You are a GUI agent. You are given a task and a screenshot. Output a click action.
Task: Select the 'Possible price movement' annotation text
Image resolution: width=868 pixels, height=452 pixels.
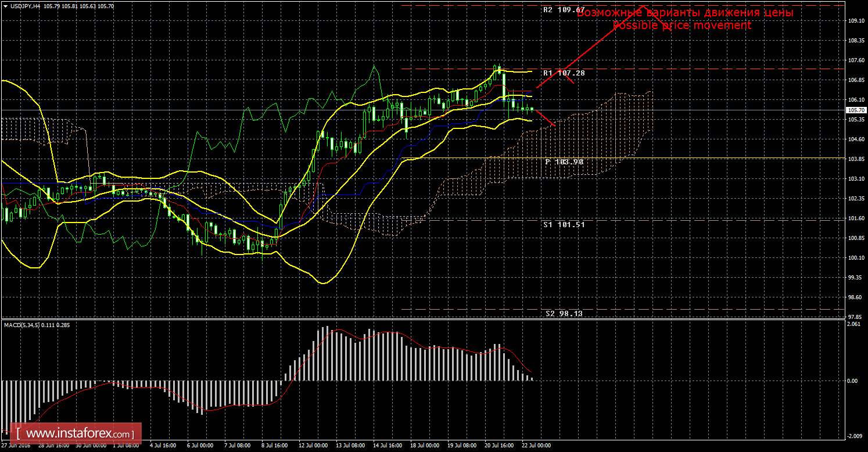682,26
